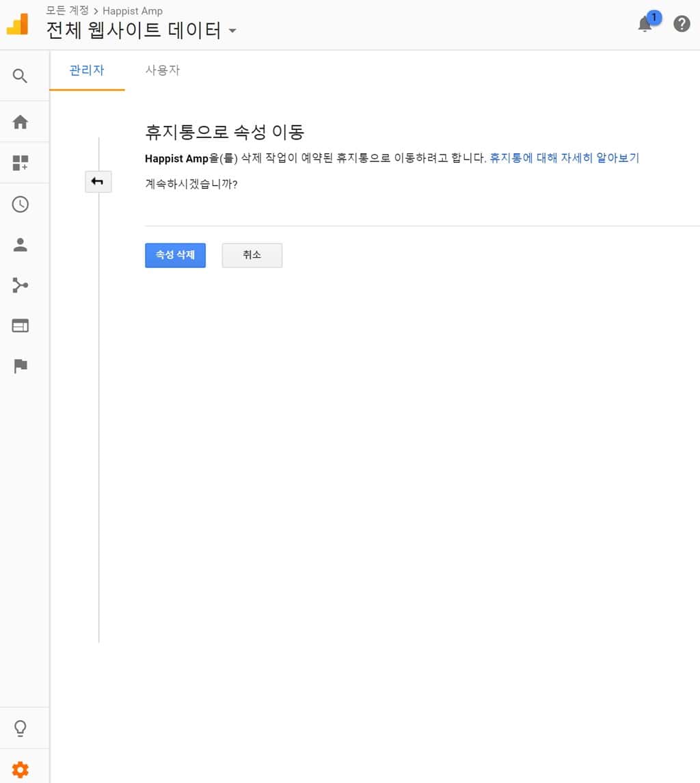700x783 pixels.
Task: Select the Audience person icon
Action: (x=20, y=244)
